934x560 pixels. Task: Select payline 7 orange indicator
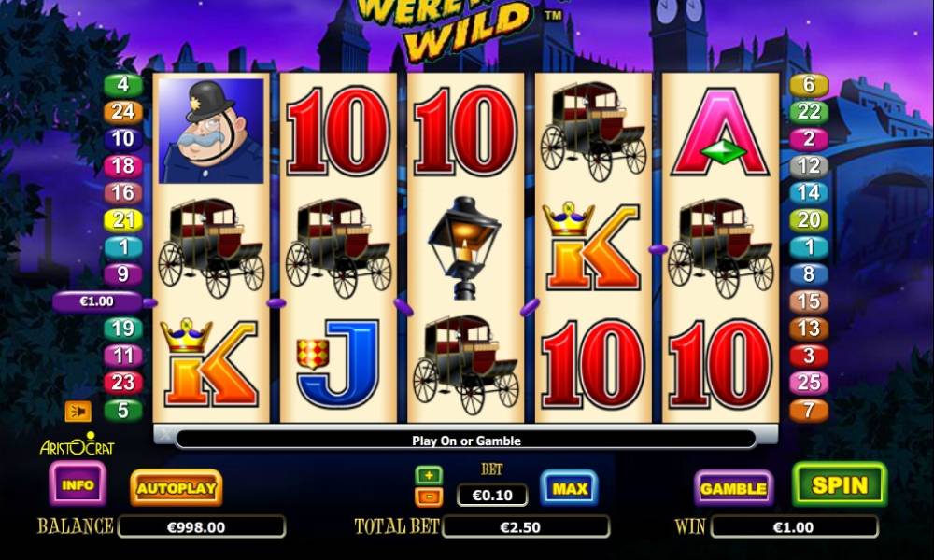click(x=809, y=410)
